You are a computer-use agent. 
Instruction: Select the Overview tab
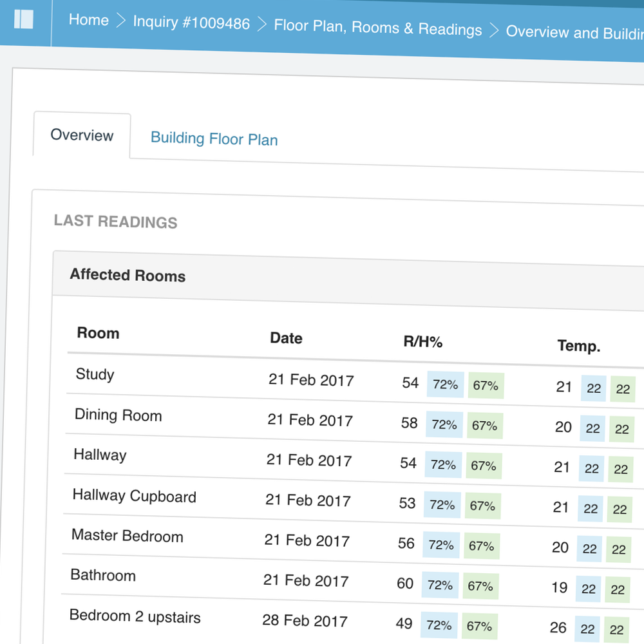click(x=82, y=135)
